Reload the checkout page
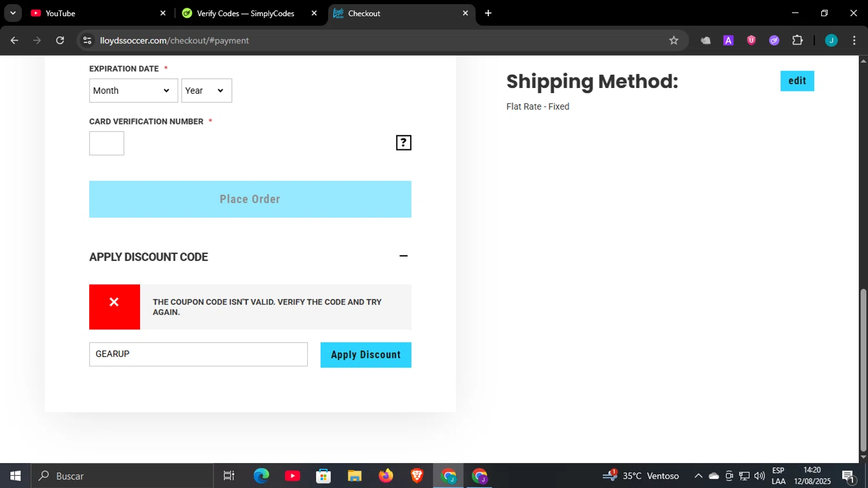Image resolution: width=868 pixels, height=488 pixels. click(x=60, y=41)
